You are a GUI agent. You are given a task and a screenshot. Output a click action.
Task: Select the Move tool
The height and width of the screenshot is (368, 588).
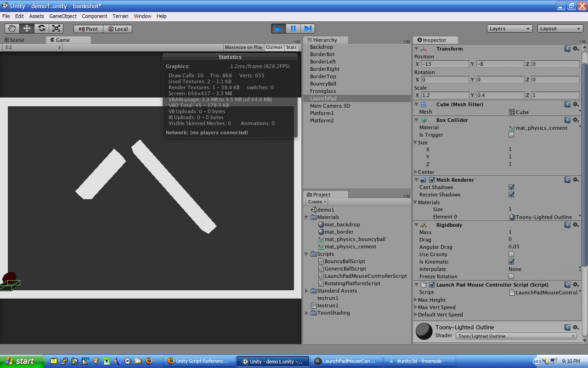(27, 29)
